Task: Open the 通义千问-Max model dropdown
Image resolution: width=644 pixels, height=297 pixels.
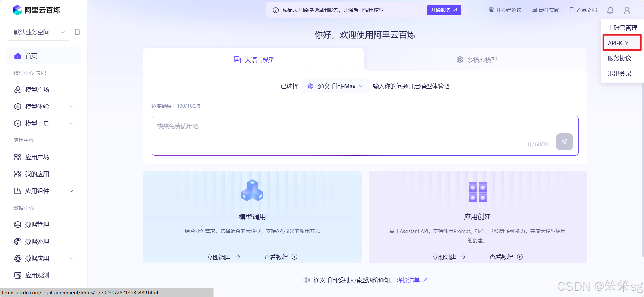Action: click(x=335, y=86)
